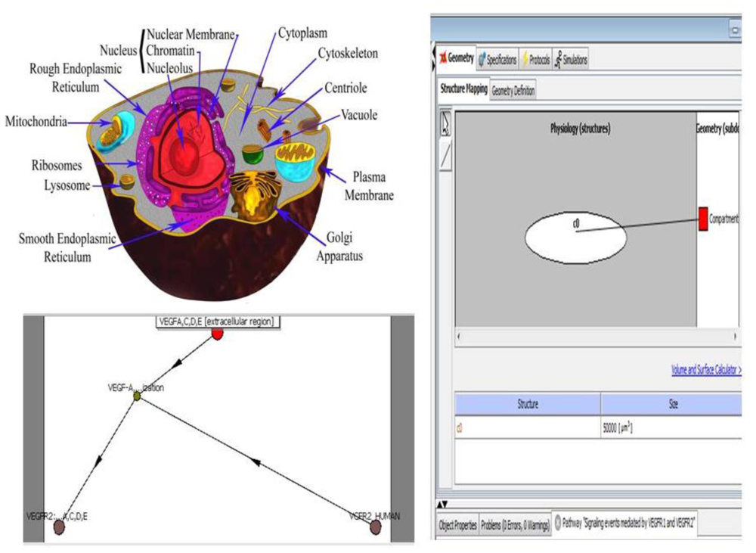
Task: Click the green VEGF-A reaction node
Action: click(137, 395)
